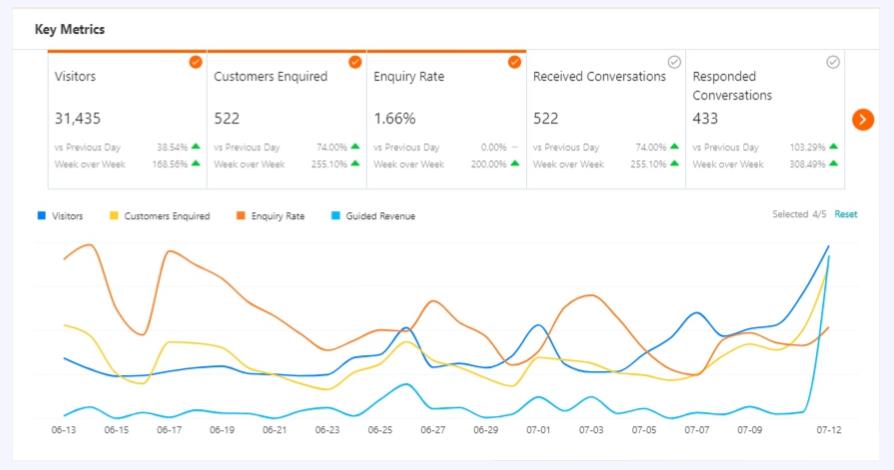Uncheck the Enquiry Rate card checkmark
894x470 pixels.
pos(514,62)
